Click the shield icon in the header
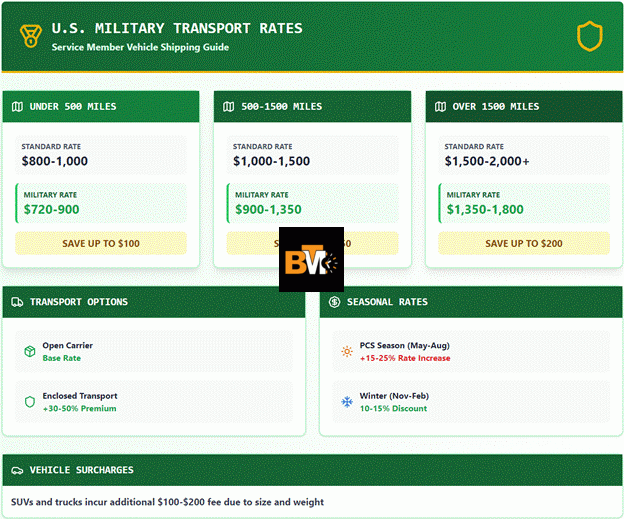 (590, 37)
